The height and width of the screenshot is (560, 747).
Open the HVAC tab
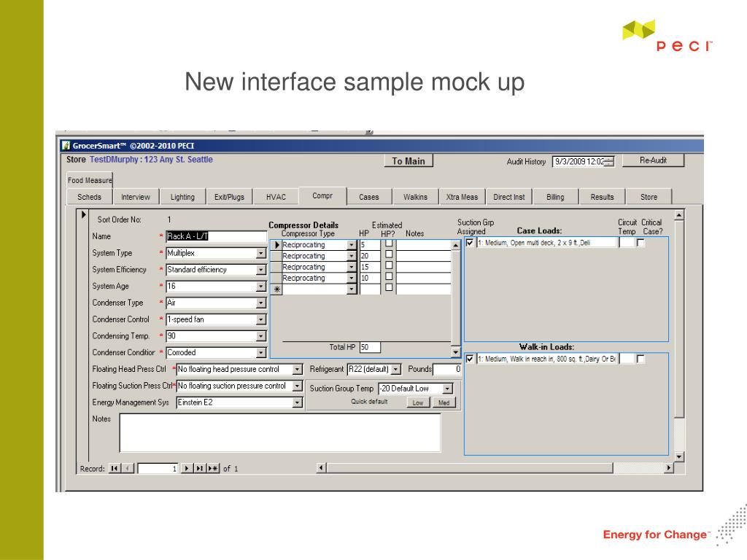[276, 197]
